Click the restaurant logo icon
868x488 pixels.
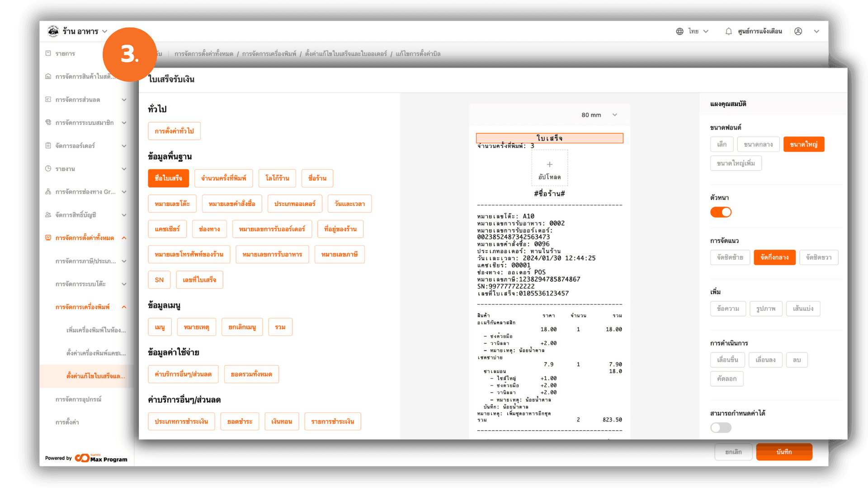coord(53,31)
